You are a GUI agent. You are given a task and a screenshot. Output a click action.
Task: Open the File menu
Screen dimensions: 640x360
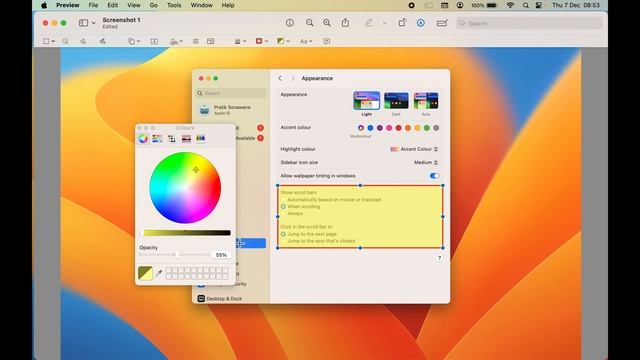tap(93, 5)
